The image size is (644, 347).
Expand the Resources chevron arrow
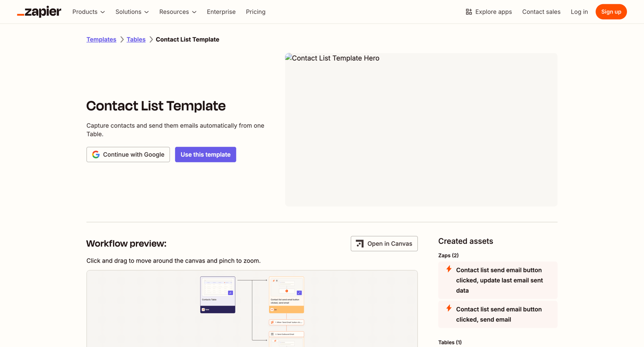[194, 12]
